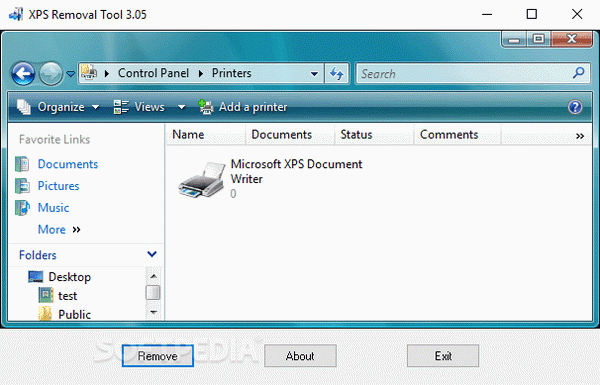Open the Music favorite link
The height and width of the screenshot is (385, 600).
53,207
